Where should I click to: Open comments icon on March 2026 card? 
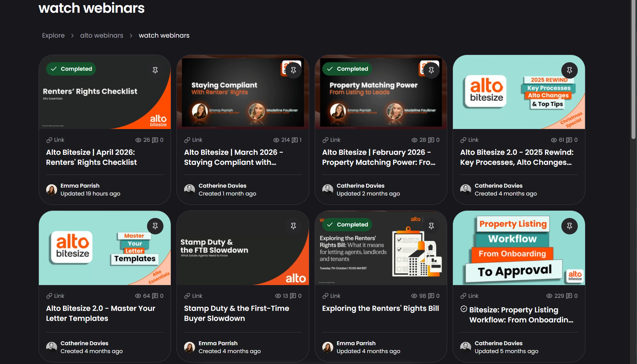click(x=295, y=140)
